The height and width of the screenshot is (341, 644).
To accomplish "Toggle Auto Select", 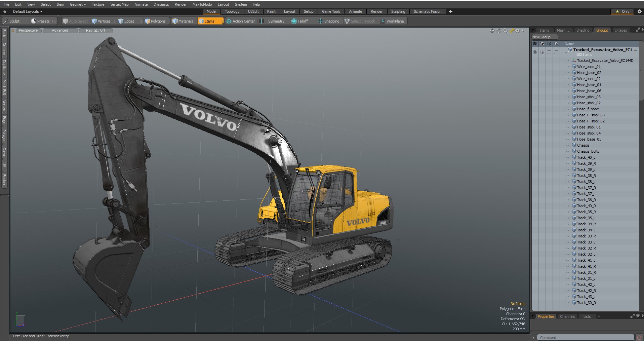I will (x=75, y=21).
